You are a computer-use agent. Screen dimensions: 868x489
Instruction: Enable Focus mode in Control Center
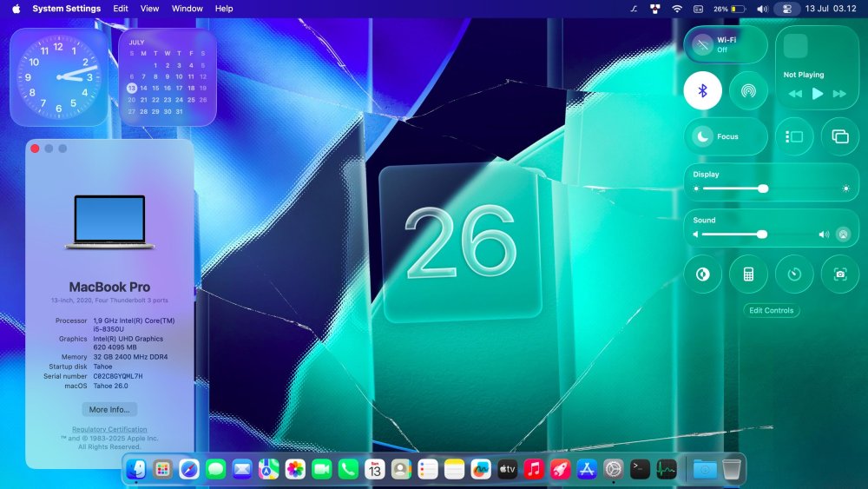[x=725, y=136]
